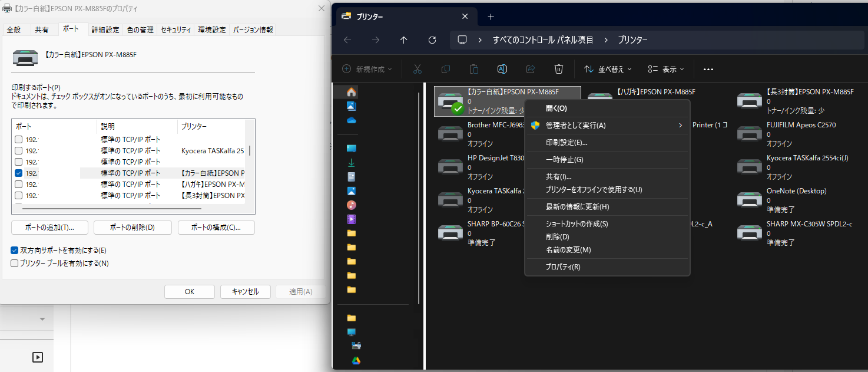Image resolution: width=868 pixels, height=372 pixels.
Task: Switch to the 共有 tab
Action: point(42,29)
